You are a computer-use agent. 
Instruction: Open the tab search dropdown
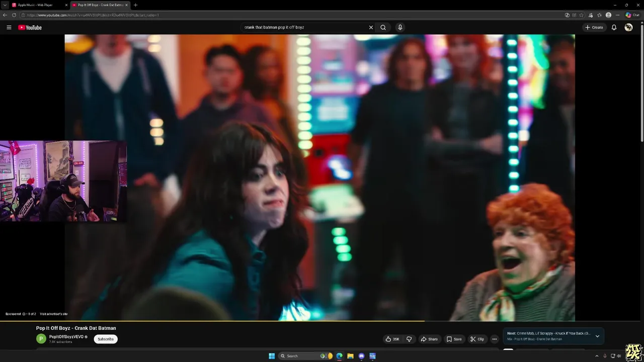point(5,5)
